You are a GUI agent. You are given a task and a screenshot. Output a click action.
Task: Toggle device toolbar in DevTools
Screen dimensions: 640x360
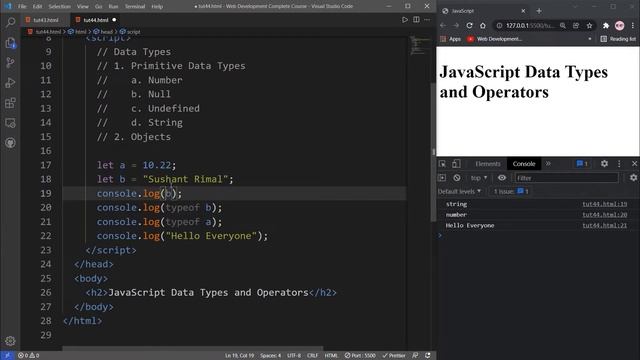pos(456,164)
